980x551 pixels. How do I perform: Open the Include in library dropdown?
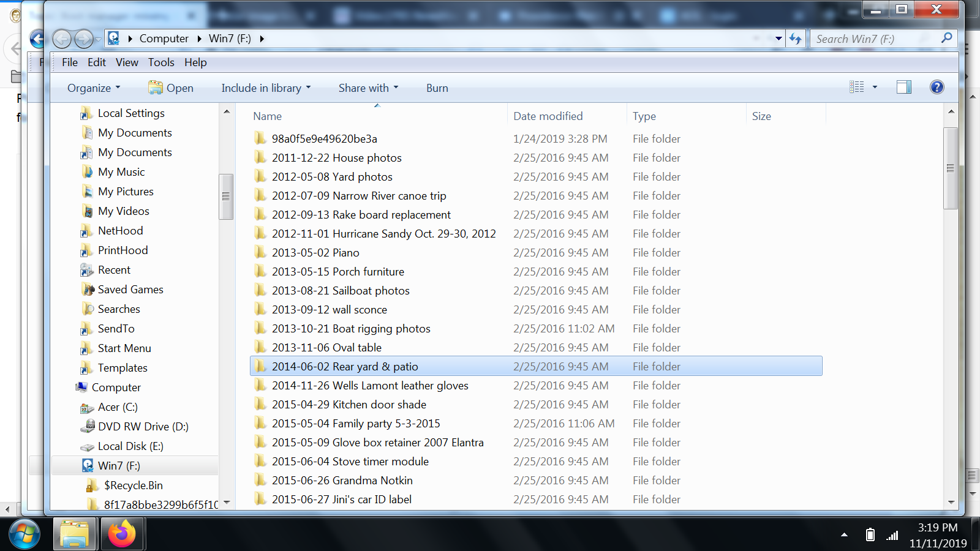[x=266, y=88]
